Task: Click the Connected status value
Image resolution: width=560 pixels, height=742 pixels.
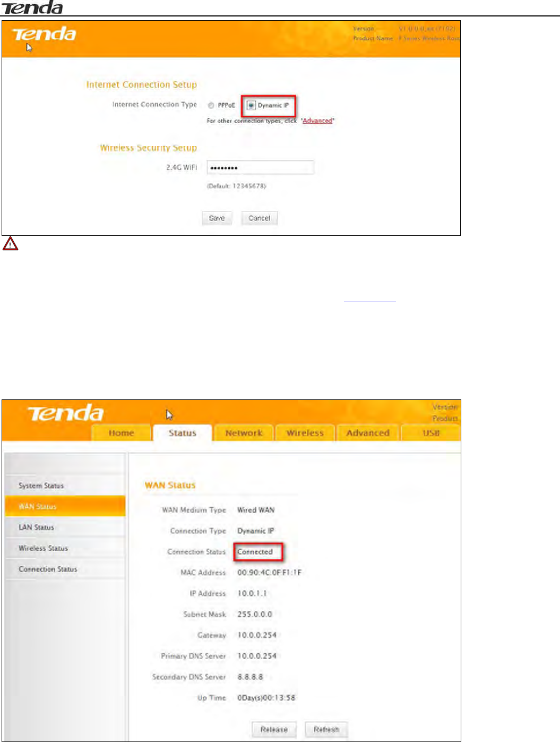Action: click(x=255, y=552)
